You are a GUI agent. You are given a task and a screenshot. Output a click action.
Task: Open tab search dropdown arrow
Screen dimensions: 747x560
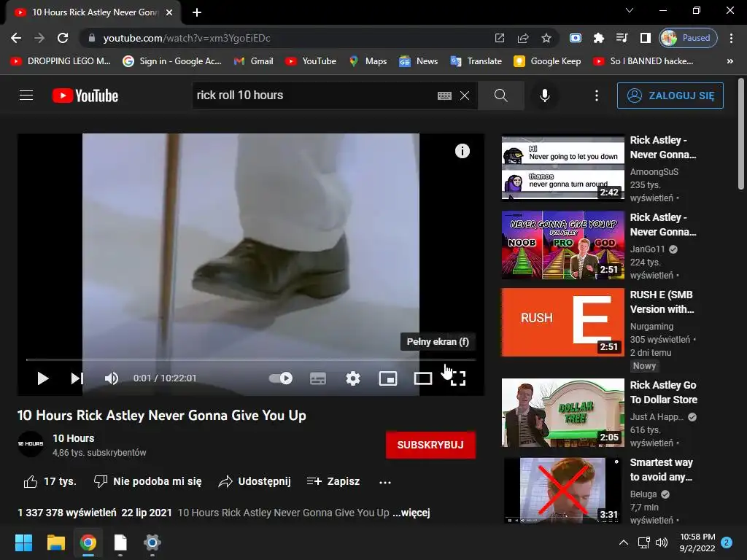[630, 10]
